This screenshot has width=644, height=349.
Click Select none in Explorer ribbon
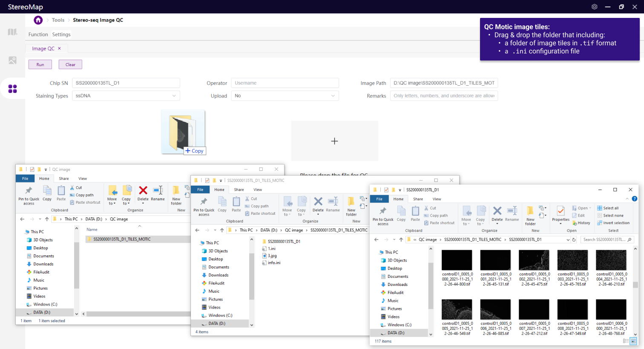[610, 216]
